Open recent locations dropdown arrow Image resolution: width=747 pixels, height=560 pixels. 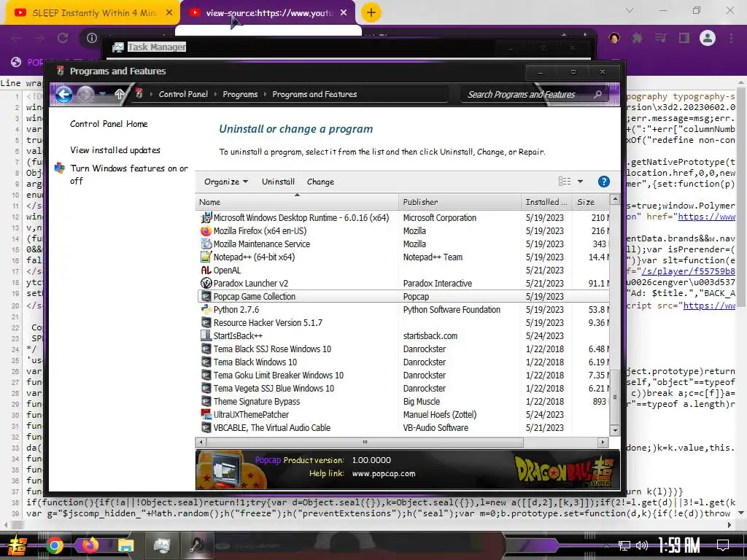(102, 94)
